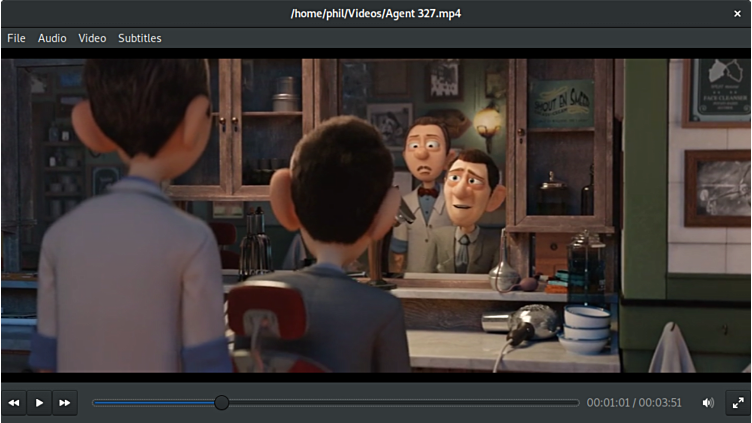Open the File menu
The image size is (752, 423).
(x=16, y=38)
